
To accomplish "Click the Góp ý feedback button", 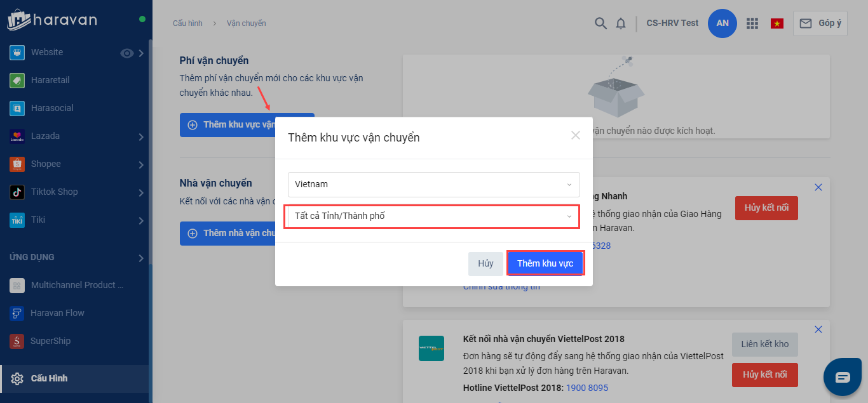I will coord(820,23).
